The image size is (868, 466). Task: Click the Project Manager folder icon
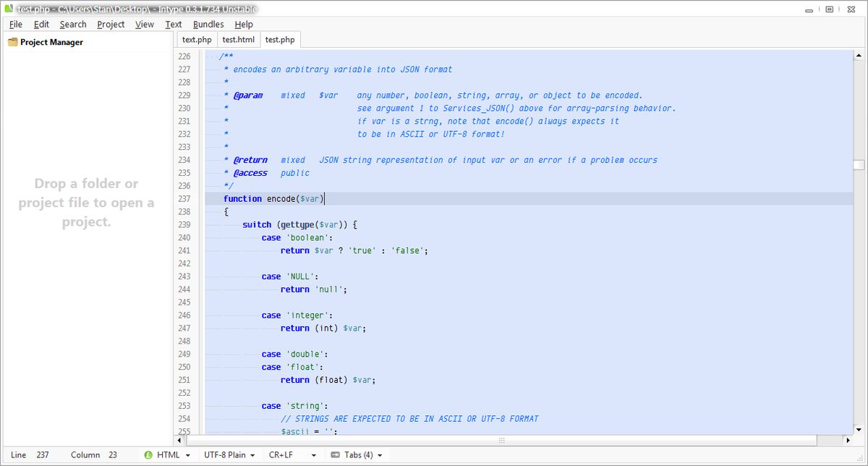12,41
